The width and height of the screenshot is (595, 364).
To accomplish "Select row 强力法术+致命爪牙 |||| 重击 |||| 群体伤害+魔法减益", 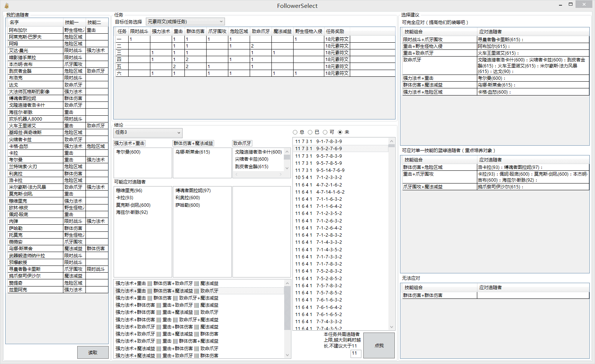I will tap(199, 341).
